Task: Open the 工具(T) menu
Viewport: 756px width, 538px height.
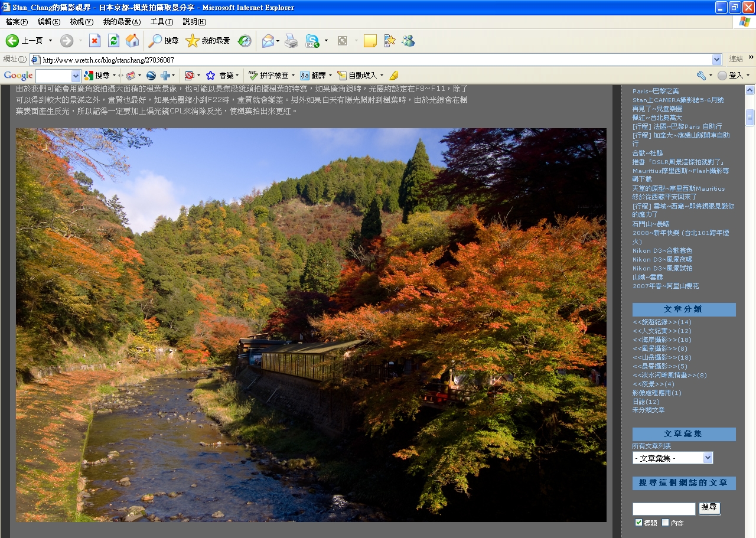Action: coord(161,22)
